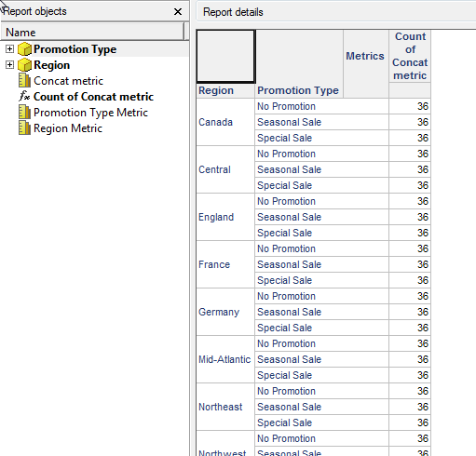Viewport: 476px width, 456px height.
Task: Select Region Metric object
Action: (68, 128)
